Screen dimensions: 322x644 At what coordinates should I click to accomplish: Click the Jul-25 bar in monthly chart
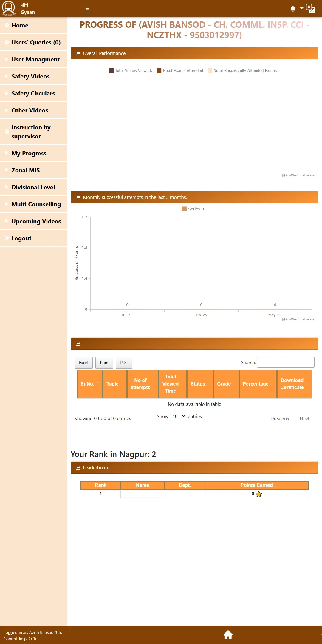click(x=127, y=309)
